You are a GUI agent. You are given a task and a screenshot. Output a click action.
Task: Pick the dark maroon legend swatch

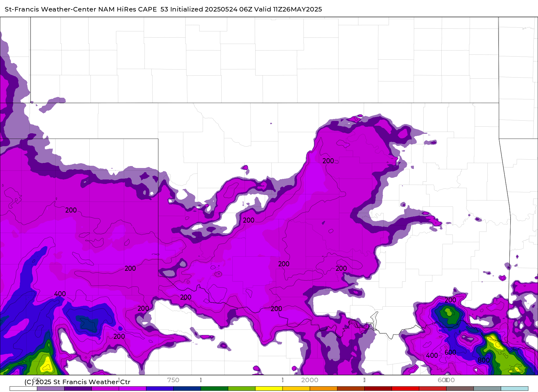(x=378, y=389)
